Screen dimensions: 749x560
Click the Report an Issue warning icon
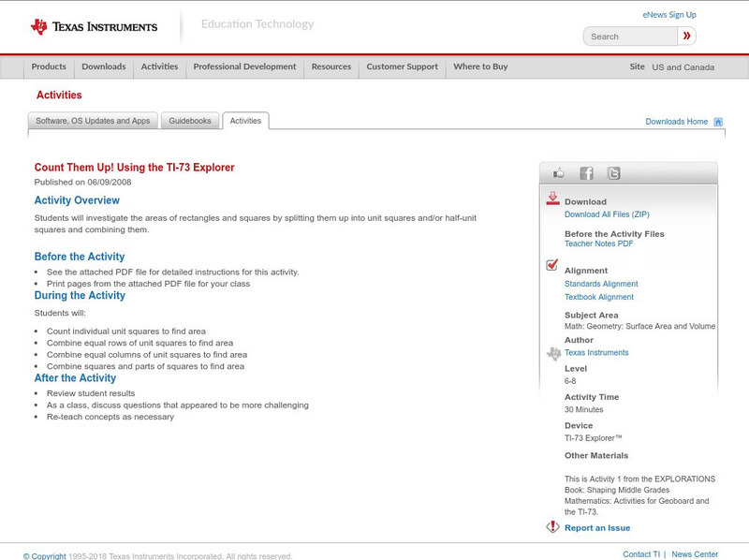tap(552, 527)
